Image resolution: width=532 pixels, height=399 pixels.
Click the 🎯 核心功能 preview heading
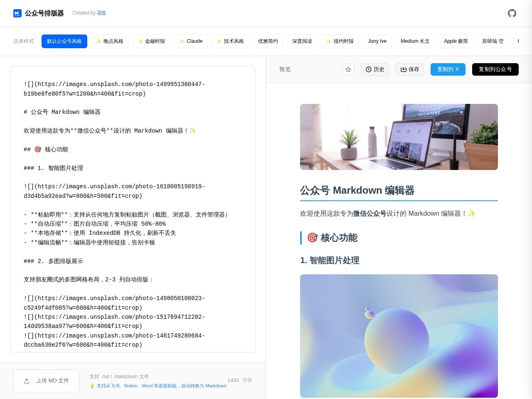pos(332,238)
